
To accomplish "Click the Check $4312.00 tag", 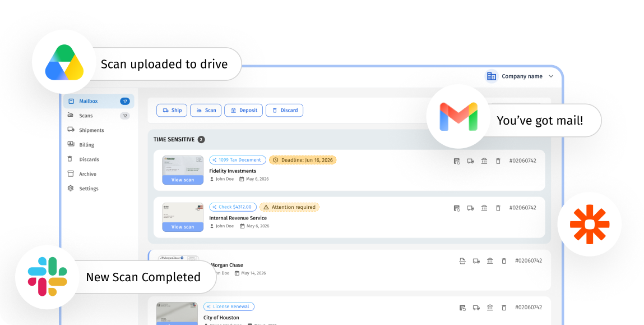I will pos(233,207).
